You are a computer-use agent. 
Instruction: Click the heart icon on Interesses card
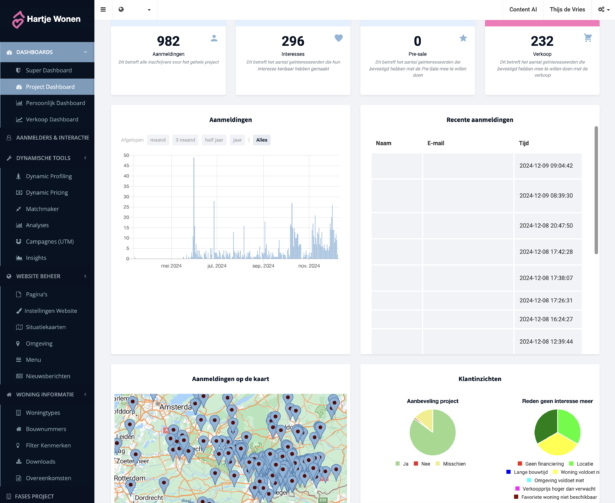click(339, 38)
